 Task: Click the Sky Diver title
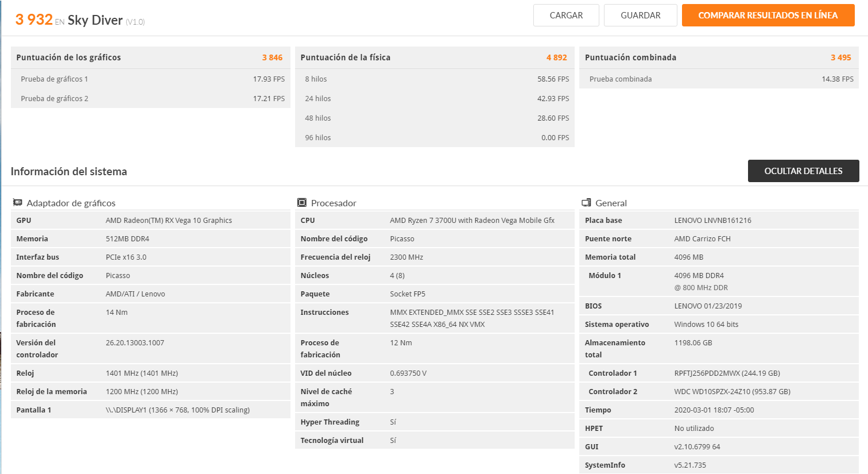point(95,20)
